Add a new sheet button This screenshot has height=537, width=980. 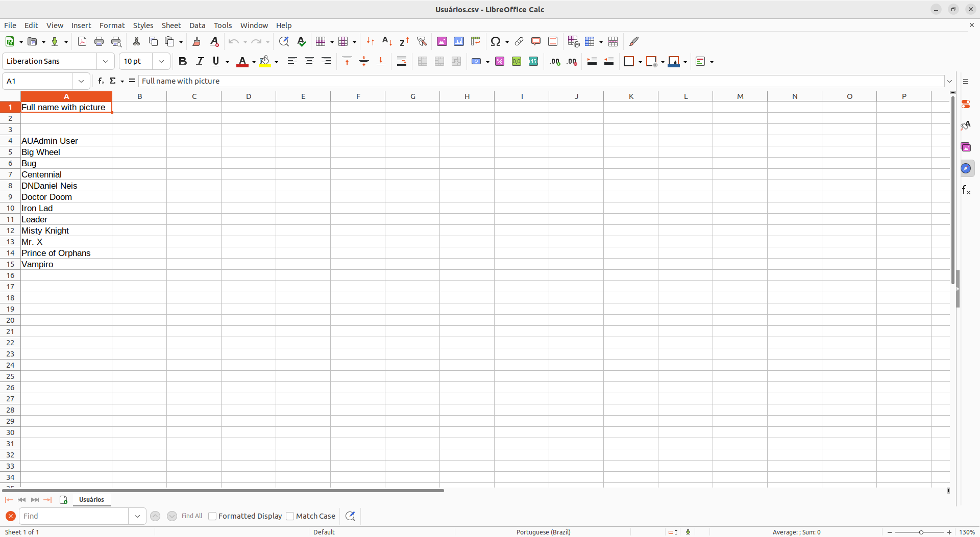[x=64, y=500]
